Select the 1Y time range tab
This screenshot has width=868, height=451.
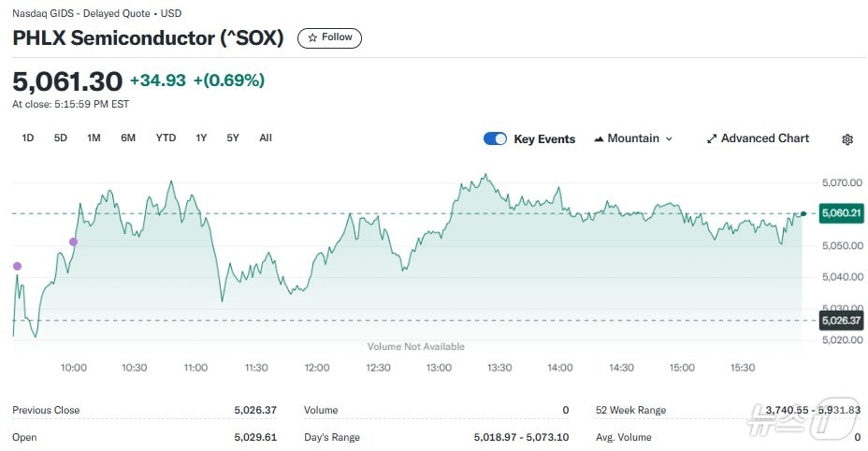coord(201,138)
